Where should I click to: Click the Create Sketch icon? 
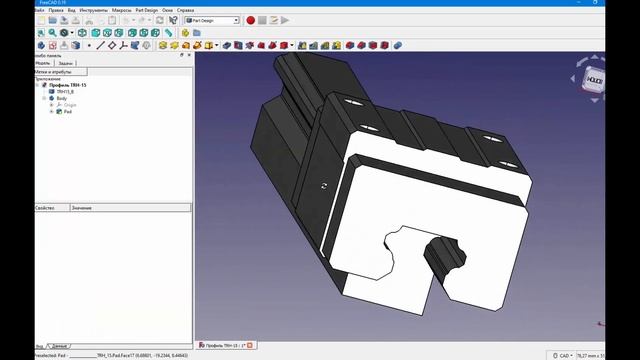coord(53,45)
